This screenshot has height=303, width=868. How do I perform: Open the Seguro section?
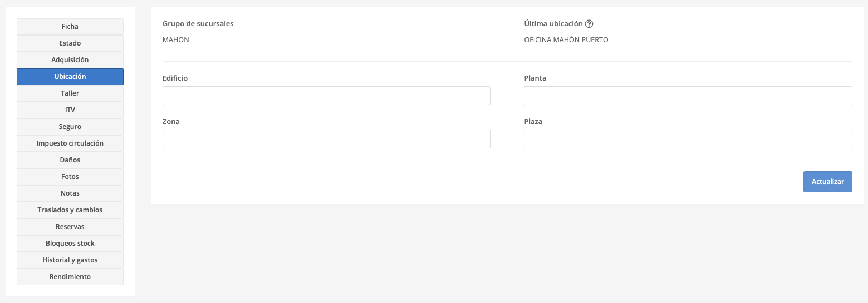click(x=70, y=127)
